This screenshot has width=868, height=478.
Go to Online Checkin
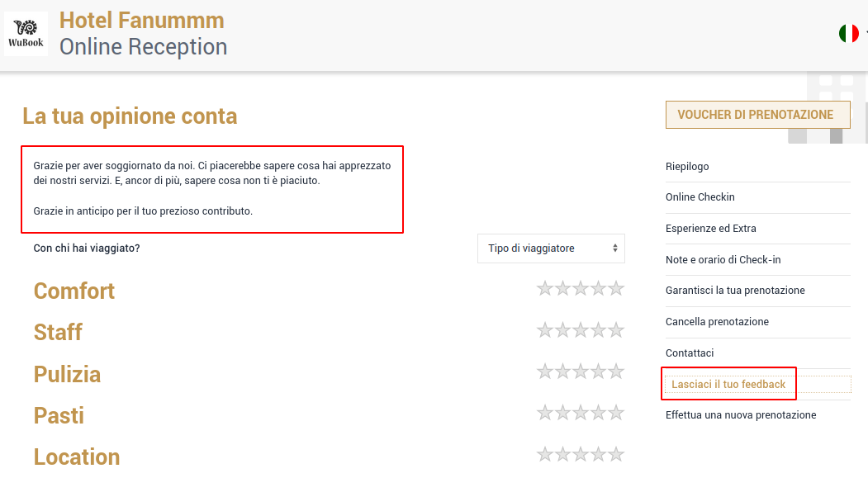[700, 197]
